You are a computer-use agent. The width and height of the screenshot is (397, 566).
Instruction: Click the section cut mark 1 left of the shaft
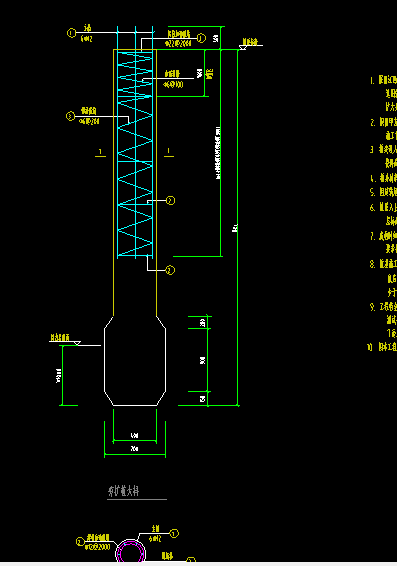click(100, 153)
